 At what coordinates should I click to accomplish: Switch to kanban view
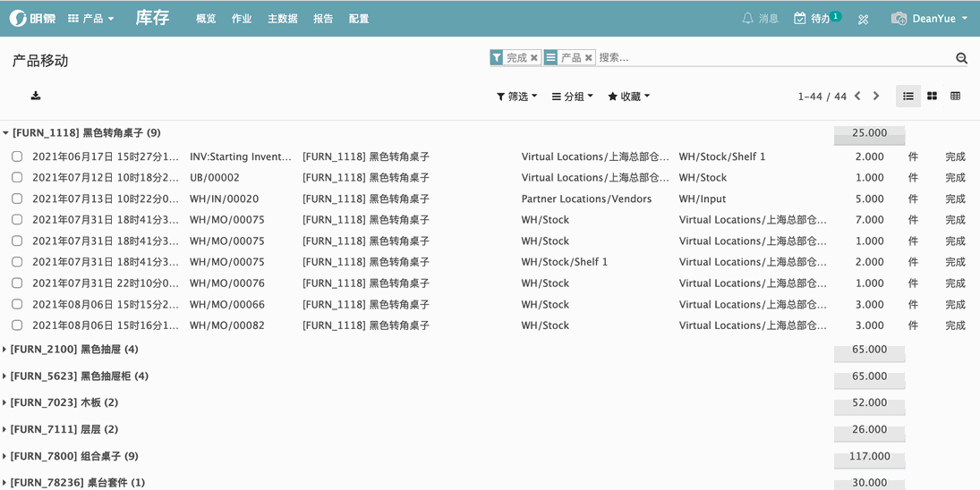click(x=932, y=96)
